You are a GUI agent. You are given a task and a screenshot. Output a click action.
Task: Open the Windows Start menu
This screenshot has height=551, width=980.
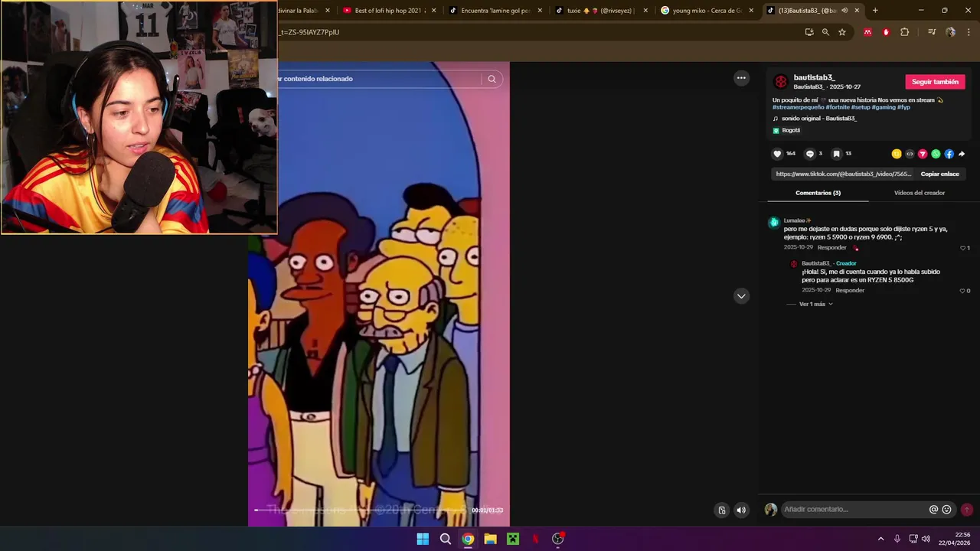(423, 539)
